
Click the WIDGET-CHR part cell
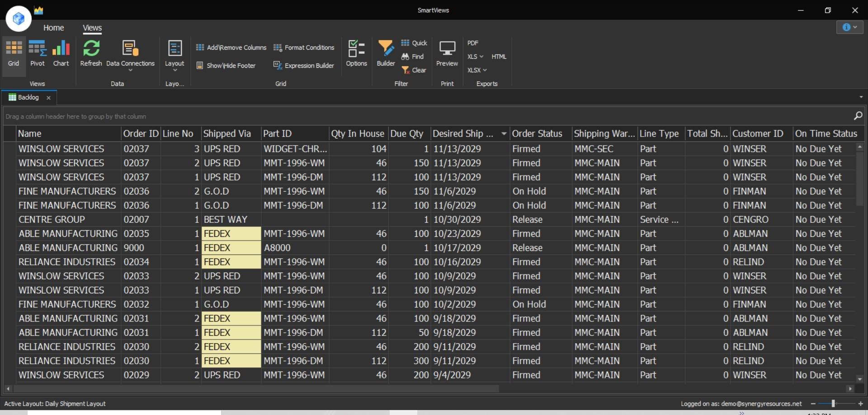pos(295,149)
